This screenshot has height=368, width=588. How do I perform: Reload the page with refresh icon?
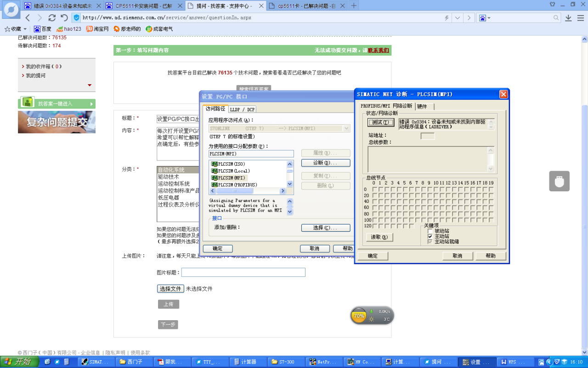coord(52,17)
